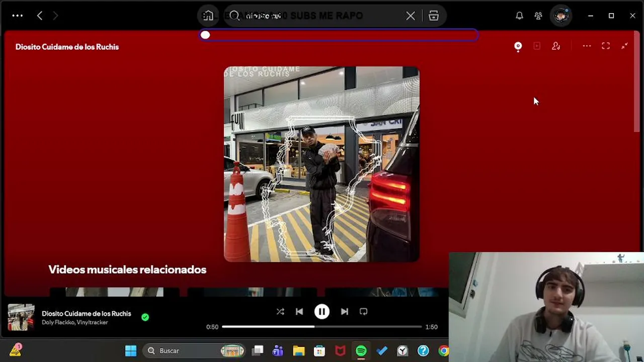
Task: Open Google Chrome from taskbar
Action: [x=443, y=351]
